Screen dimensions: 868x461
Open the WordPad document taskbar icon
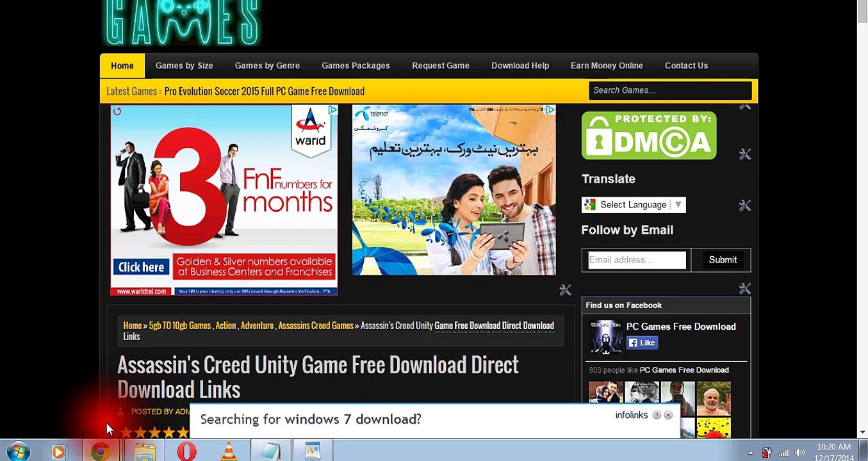tap(312, 451)
